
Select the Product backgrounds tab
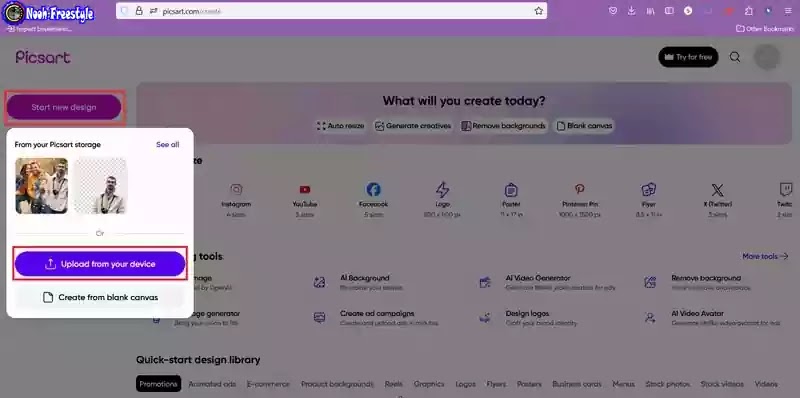[337, 384]
